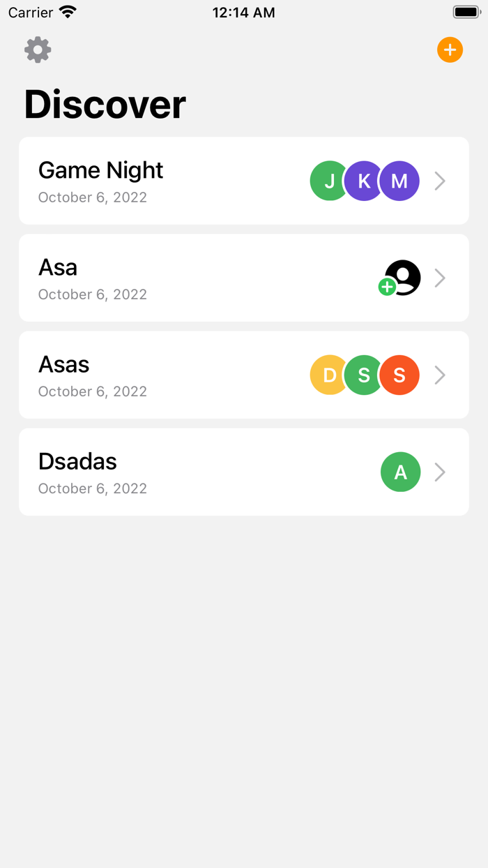Tap the chevron next to Asas

point(440,375)
